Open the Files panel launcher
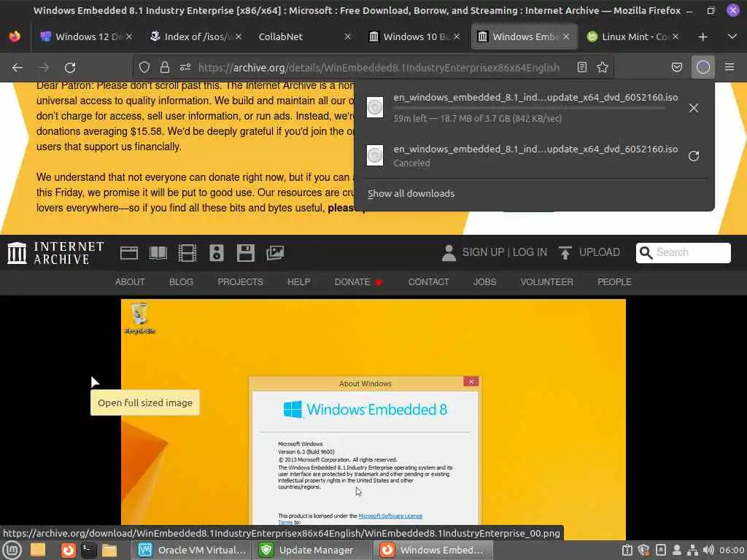 point(109,550)
